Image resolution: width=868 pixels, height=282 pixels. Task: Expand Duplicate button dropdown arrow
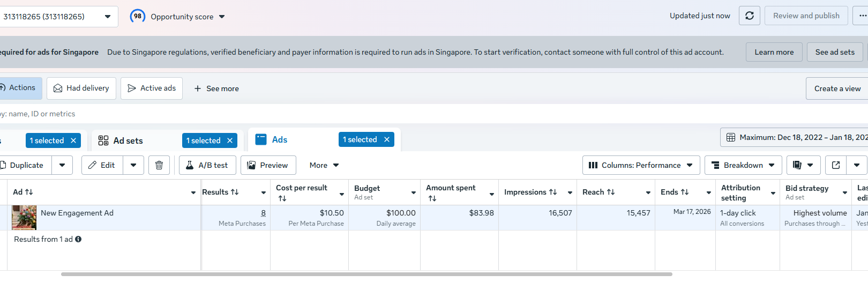[62, 165]
